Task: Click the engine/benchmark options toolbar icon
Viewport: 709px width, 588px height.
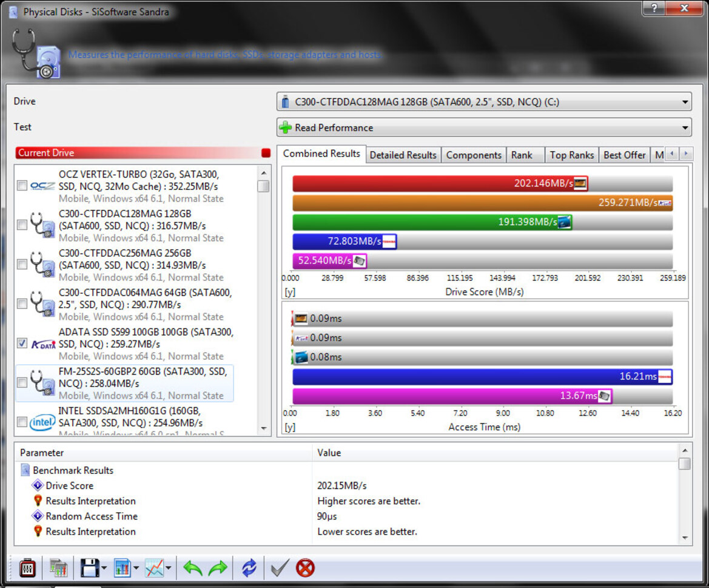Action: tap(27, 567)
